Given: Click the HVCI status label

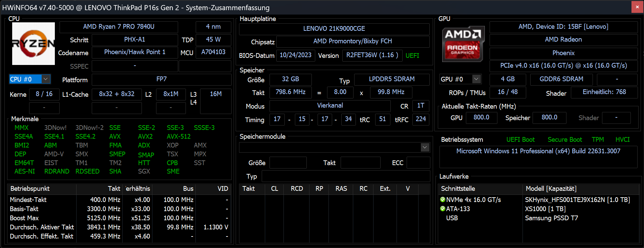Looking at the screenshot, I should [x=623, y=140].
